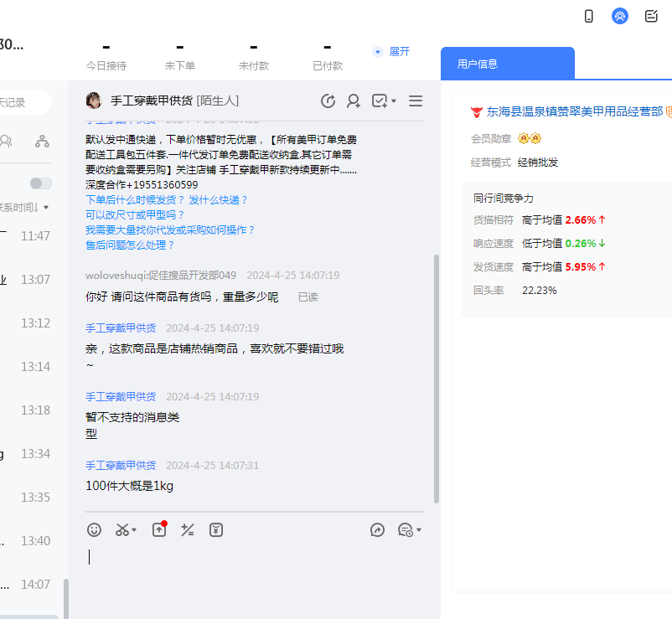This screenshot has height=619, width=672.
Task: Click the scissors screenshot tool
Action: tap(121, 529)
